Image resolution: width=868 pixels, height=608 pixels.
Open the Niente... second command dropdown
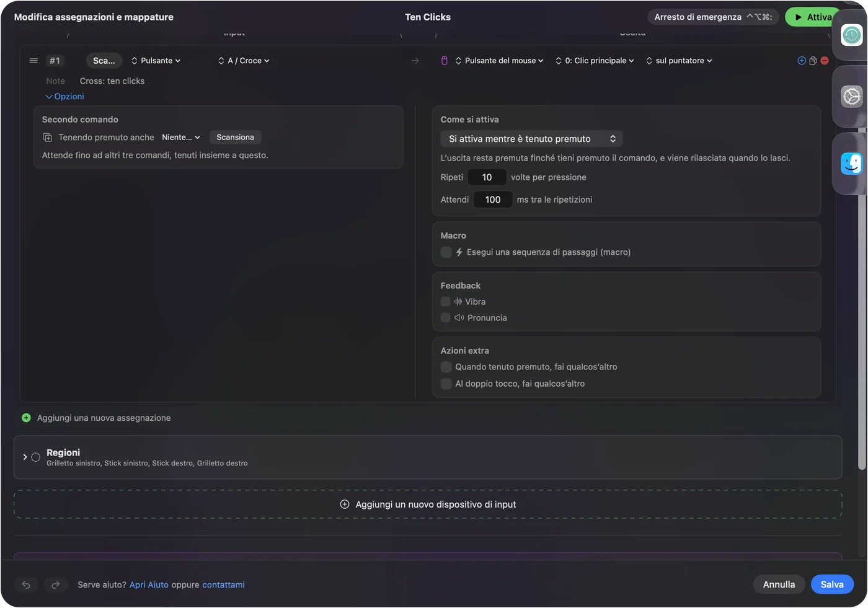tap(181, 138)
